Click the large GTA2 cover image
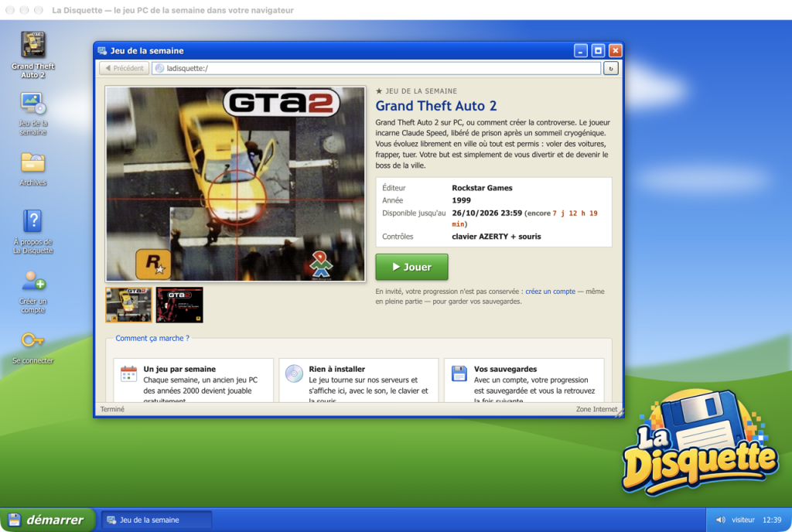The height and width of the screenshot is (532, 792). click(235, 184)
